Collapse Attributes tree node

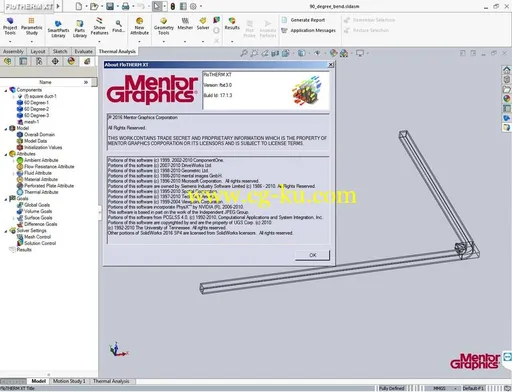coord(6,154)
